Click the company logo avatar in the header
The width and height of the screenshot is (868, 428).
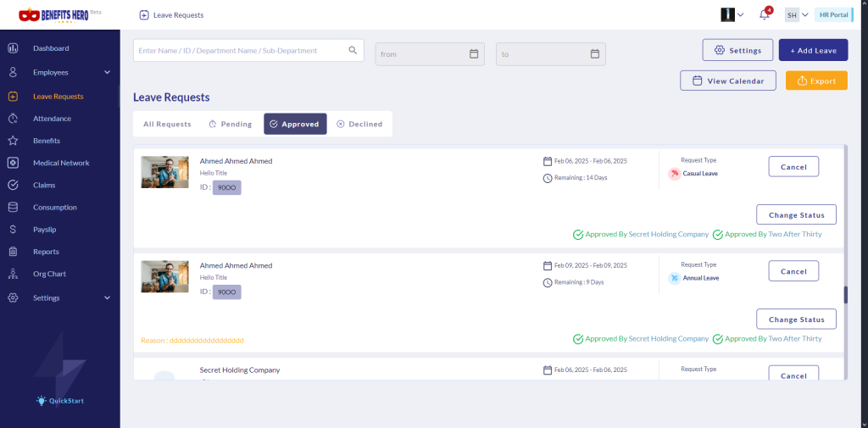[x=727, y=15]
